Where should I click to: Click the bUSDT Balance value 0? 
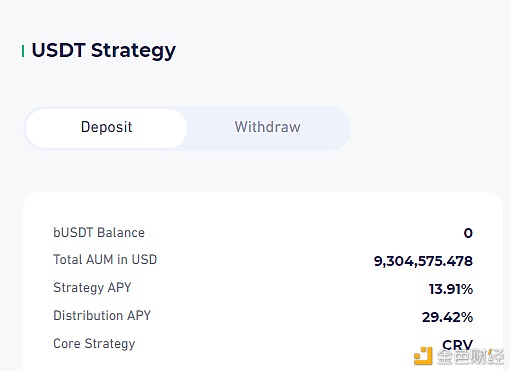point(468,233)
